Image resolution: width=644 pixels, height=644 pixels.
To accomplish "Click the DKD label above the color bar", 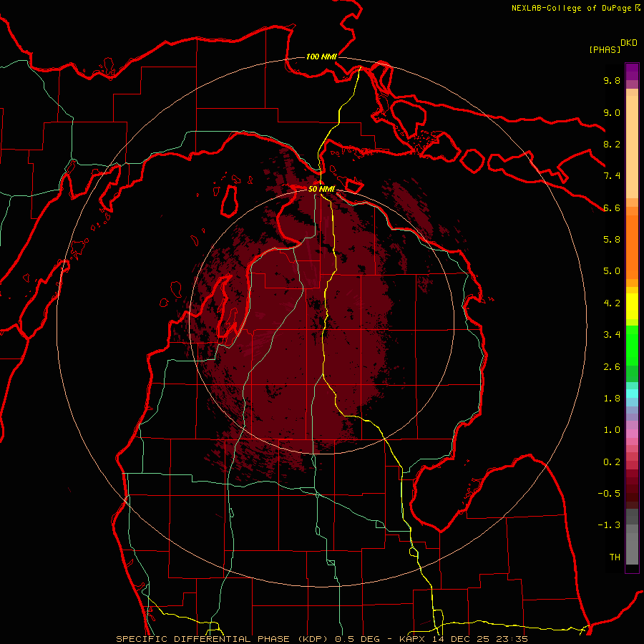I will click(x=629, y=43).
